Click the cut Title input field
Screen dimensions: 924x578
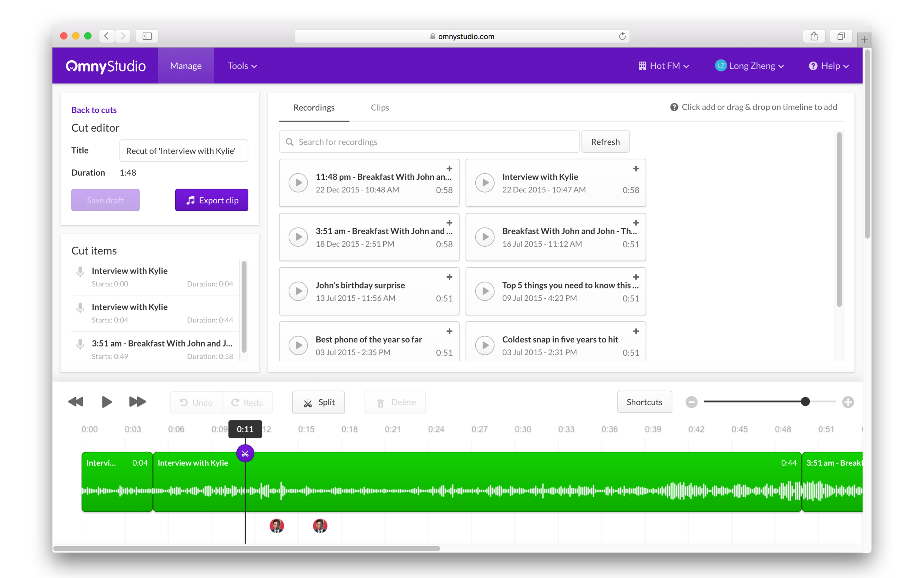pyautogui.click(x=184, y=151)
